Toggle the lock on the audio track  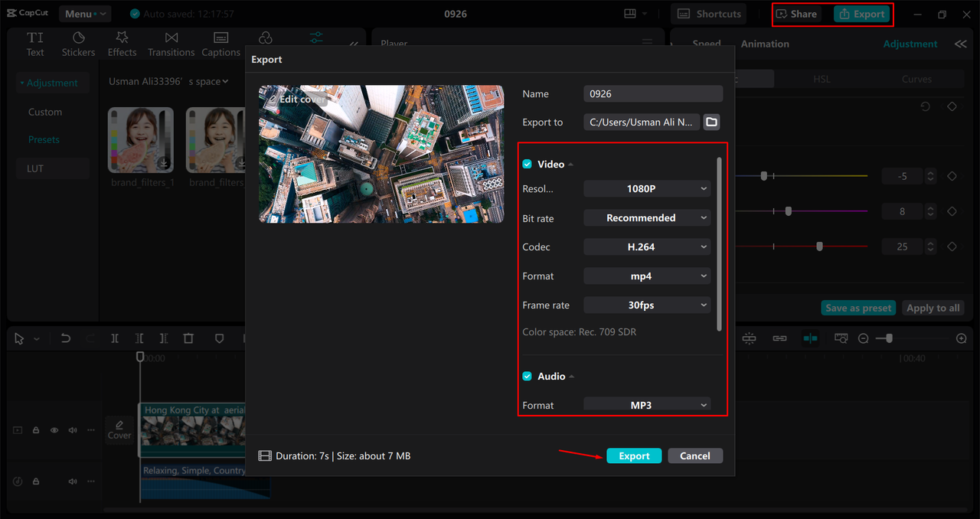[36, 481]
